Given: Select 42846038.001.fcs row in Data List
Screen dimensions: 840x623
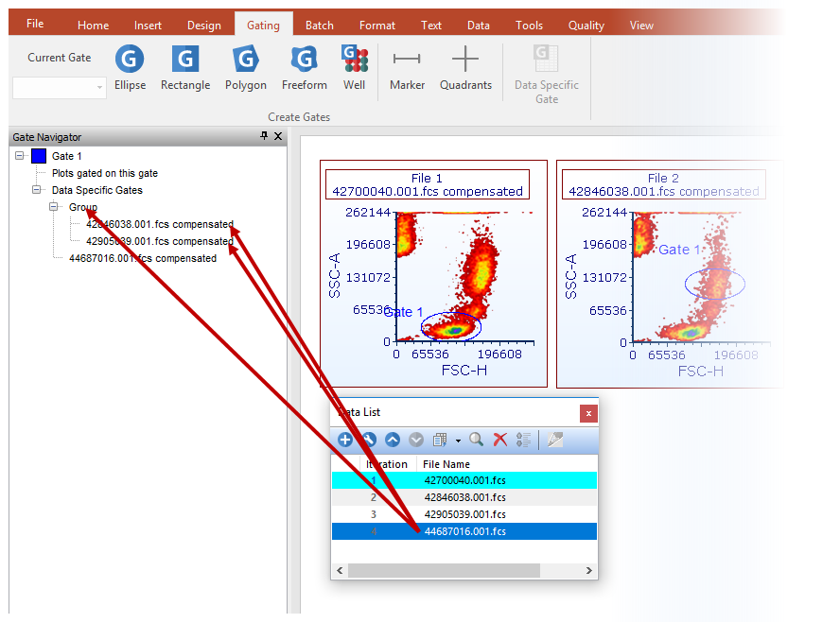Looking at the screenshot, I should coord(464,497).
